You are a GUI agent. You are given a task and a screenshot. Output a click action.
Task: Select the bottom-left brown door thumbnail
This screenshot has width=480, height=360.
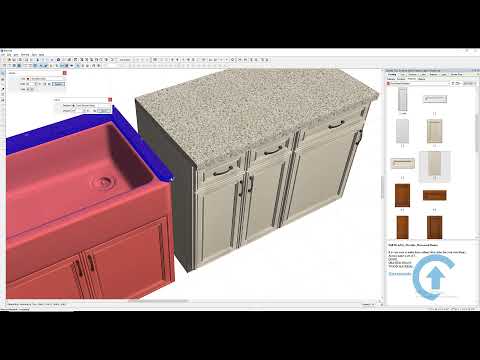click(402, 227)
